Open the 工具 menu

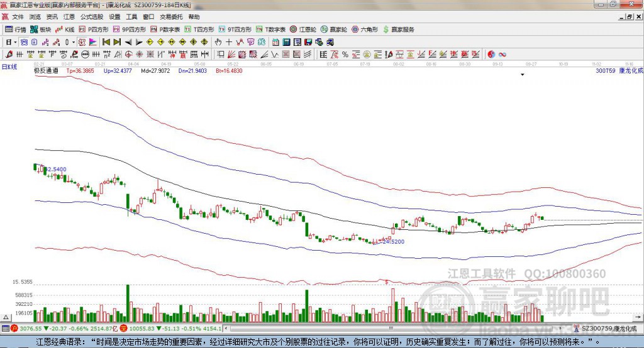[x=131, y=17]
